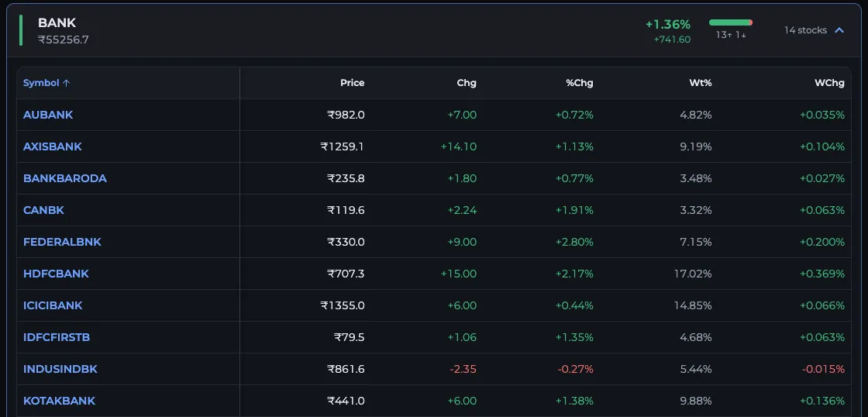This screenshot has height=417, width=868.
Task: Click the +741.60 points change value
Action: pos(672,40)
